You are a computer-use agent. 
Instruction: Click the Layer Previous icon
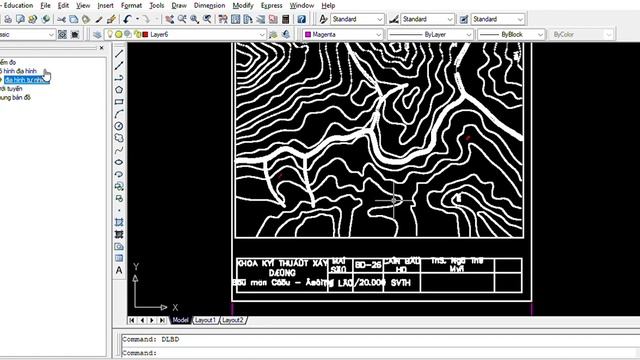(x=286, y=35)
